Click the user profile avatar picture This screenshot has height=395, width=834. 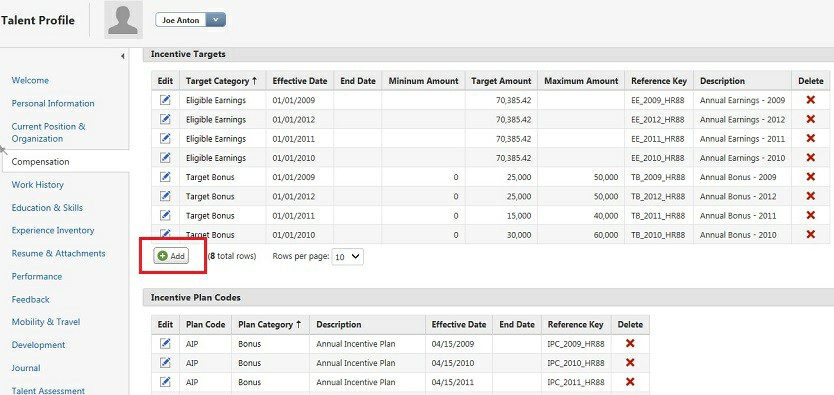click(x=123, y=20)
